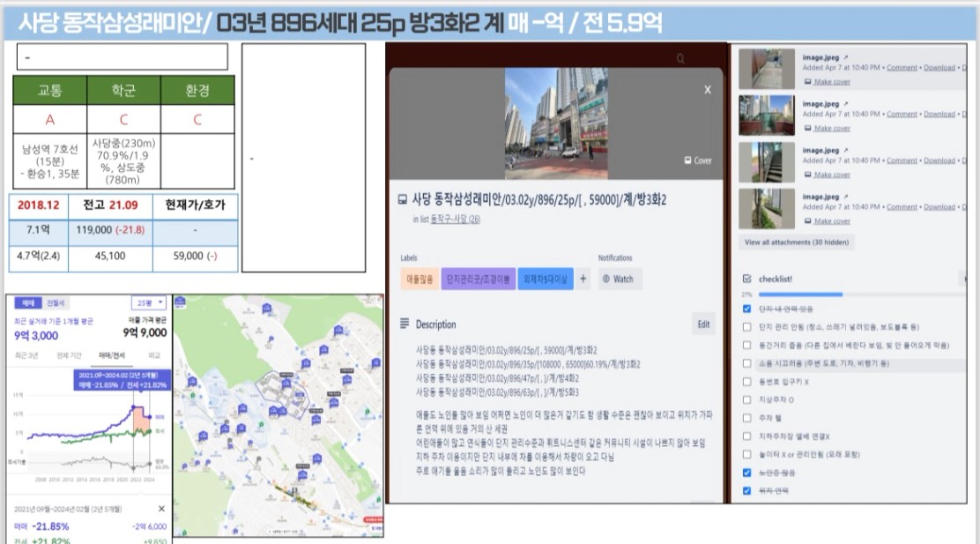Click the 환경 table header
This screenshot has height=544, width=980.
pos(197,90)
